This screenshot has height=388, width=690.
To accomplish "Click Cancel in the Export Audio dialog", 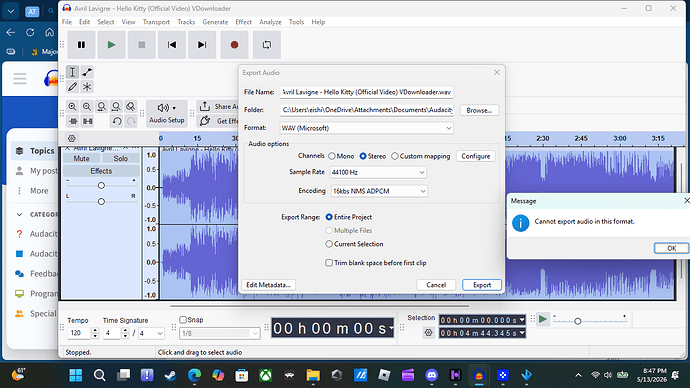I will click(436, 285).
